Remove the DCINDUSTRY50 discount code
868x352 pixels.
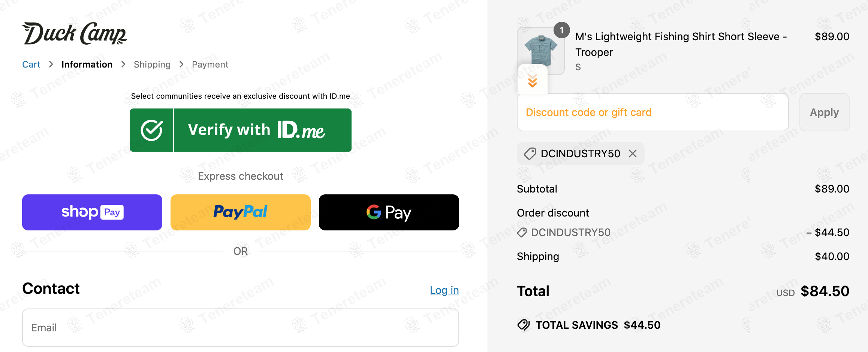[x=633, y=153]
